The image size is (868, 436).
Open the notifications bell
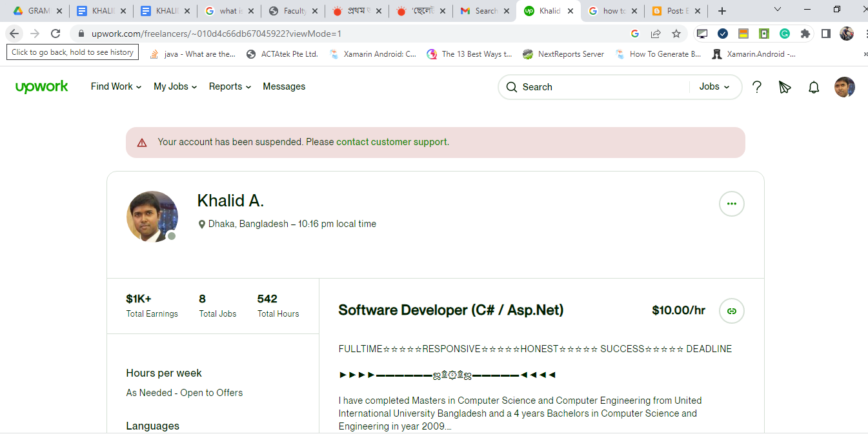click(814, 87)
